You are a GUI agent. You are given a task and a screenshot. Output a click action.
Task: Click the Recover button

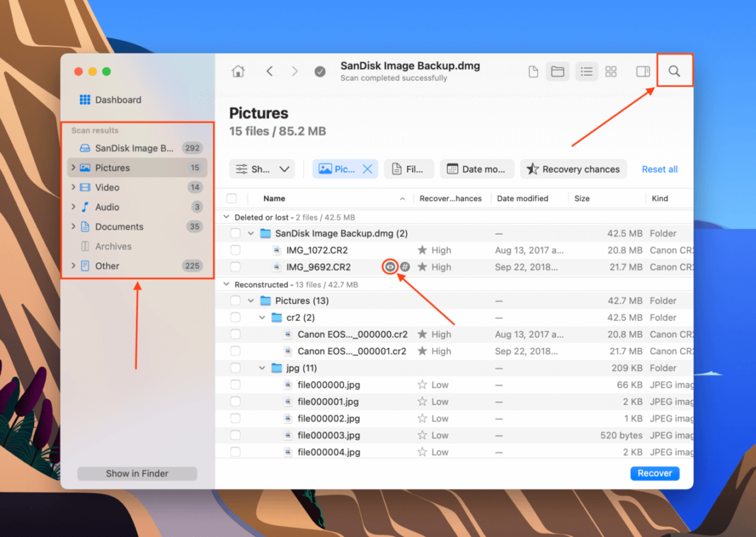[x=654, y=473]
